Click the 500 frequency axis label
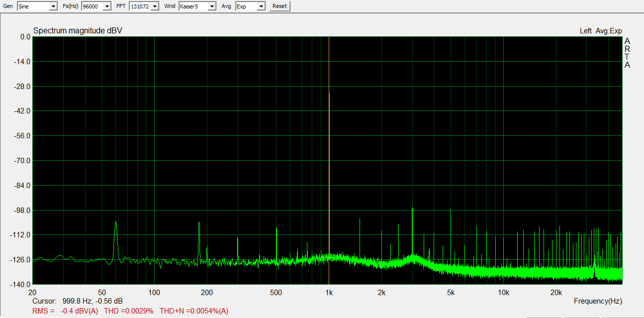This screenshot has height=318, width=644. click(276, 292)
